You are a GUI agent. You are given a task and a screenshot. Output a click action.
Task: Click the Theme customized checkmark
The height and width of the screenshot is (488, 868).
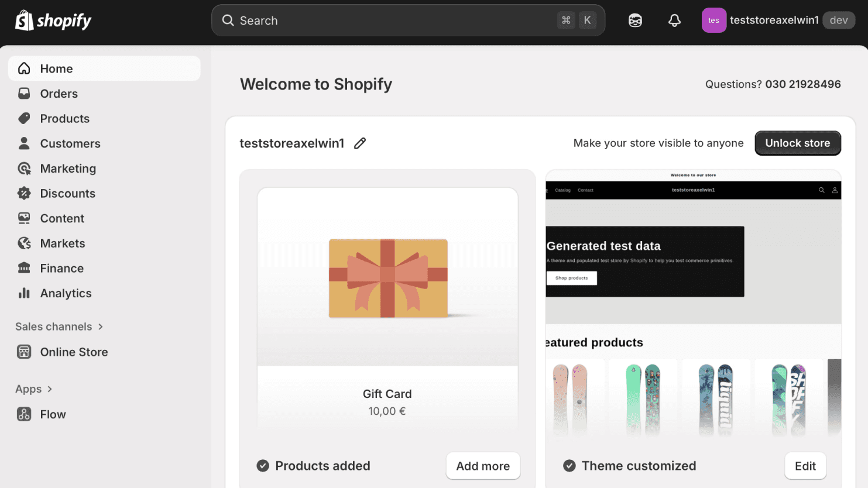coord(569,466)
